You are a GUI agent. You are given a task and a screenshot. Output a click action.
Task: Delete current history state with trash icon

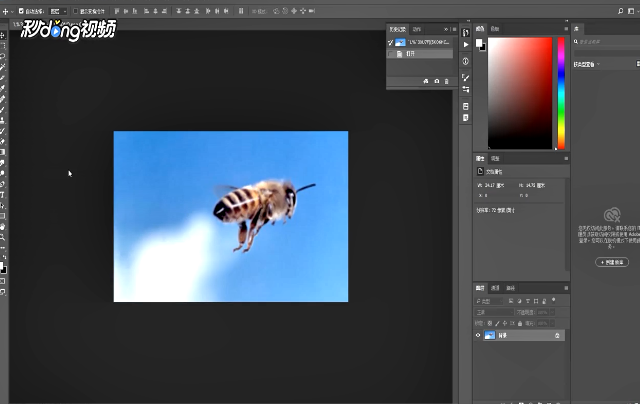pyautogui.click(x=447, y=81)
